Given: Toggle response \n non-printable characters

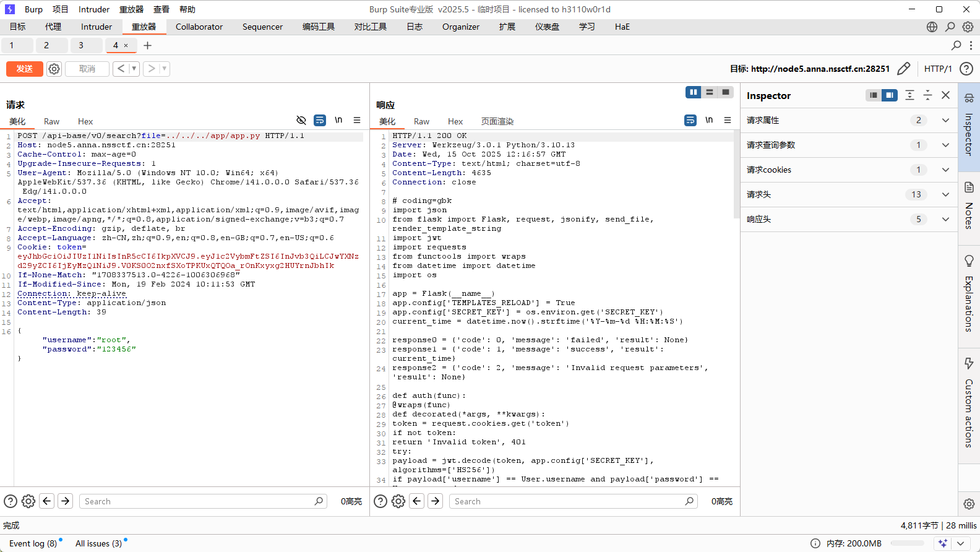Looking at the screenshot, I should (709, 120).
